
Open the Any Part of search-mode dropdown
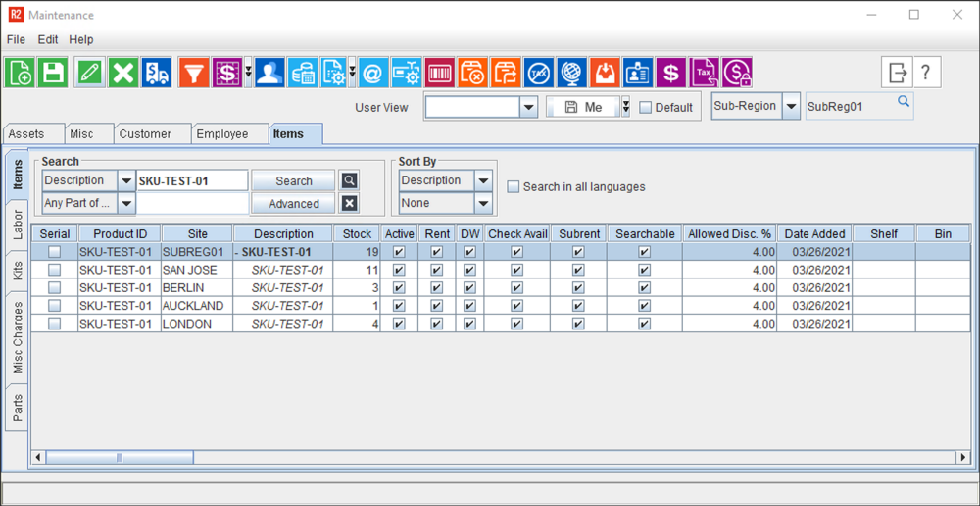[126, 204]
